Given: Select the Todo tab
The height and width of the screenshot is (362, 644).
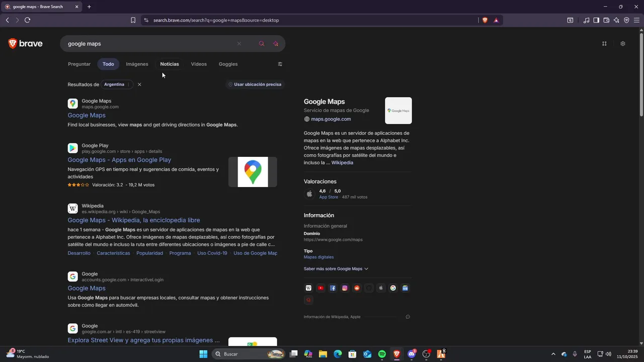Looking at the screenshot, I should tap(108, 64).
